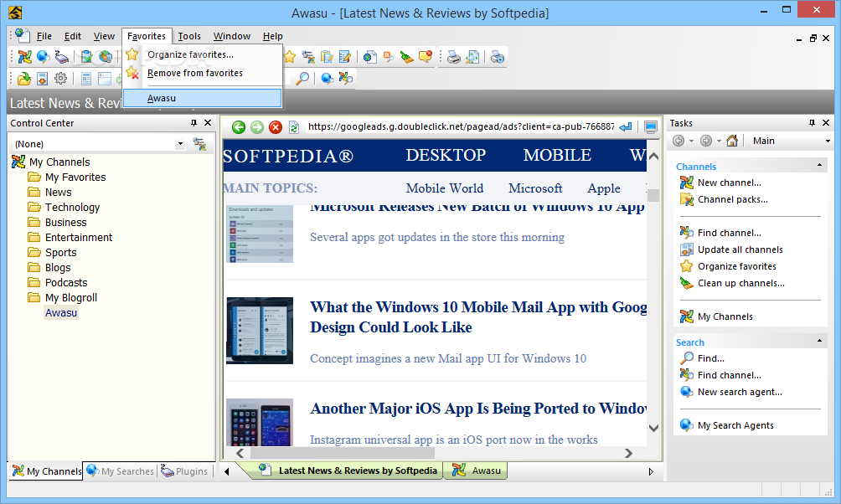This screenshot has width=841, height=504.
Task: Switch to the My Searches tab
Action: pyautogui.click(x=121, y=471)
